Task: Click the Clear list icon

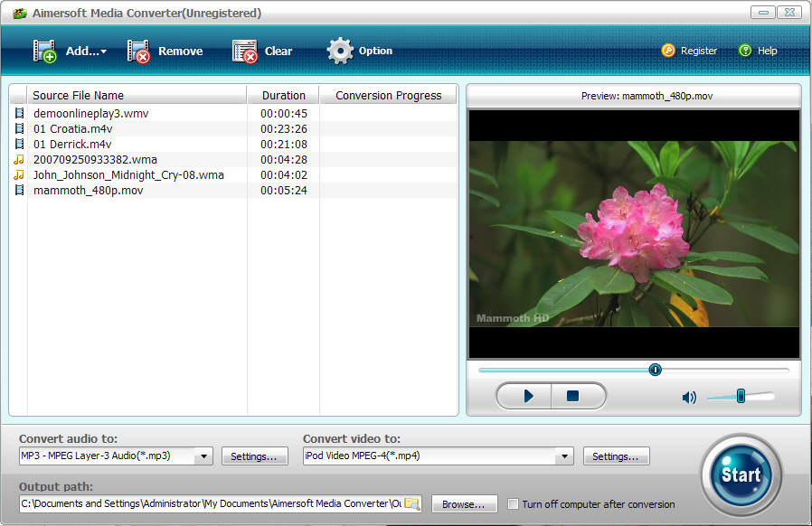Action: pyautogui.click(x=244, y=52)
